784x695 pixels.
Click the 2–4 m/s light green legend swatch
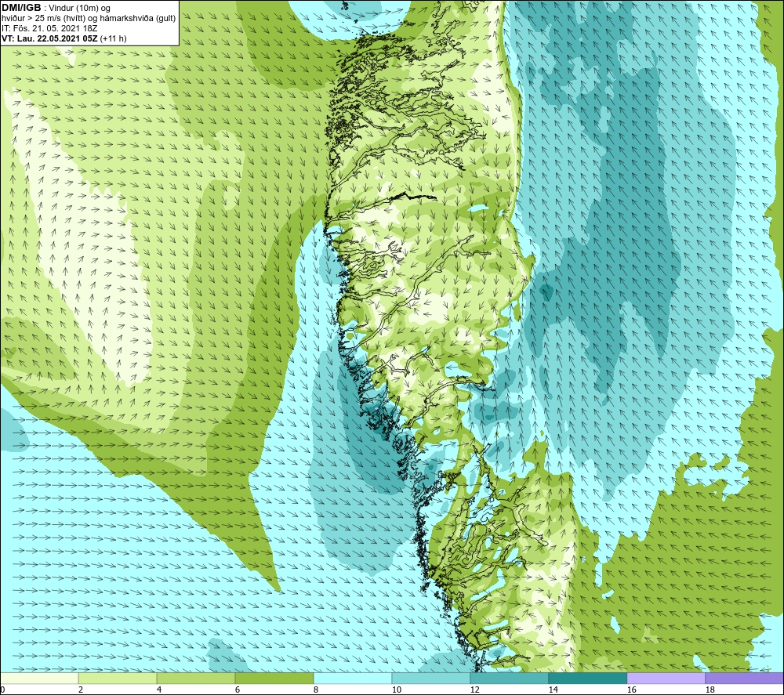[x=118, y=678]
